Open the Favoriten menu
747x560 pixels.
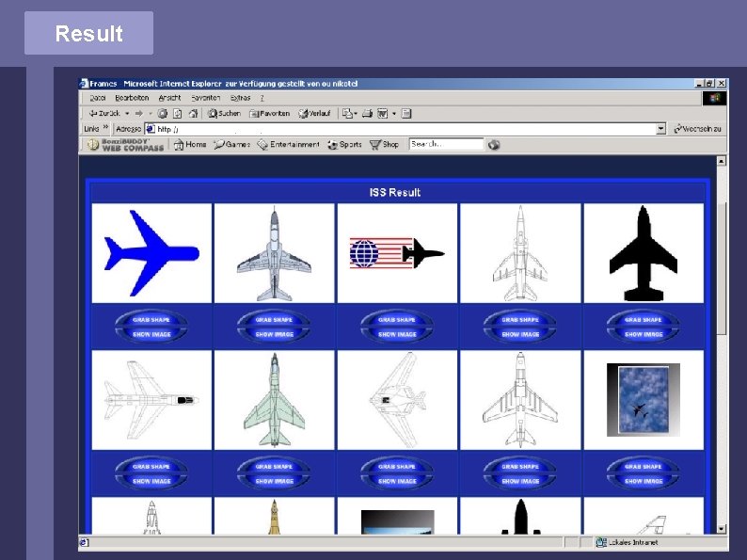coord(206,98)
